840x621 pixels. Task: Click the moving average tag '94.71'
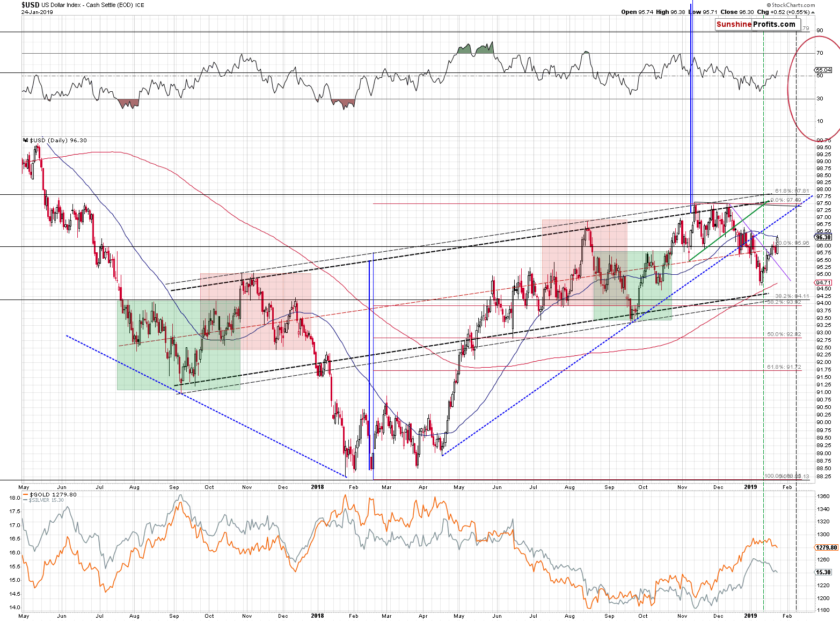(823, 282)
